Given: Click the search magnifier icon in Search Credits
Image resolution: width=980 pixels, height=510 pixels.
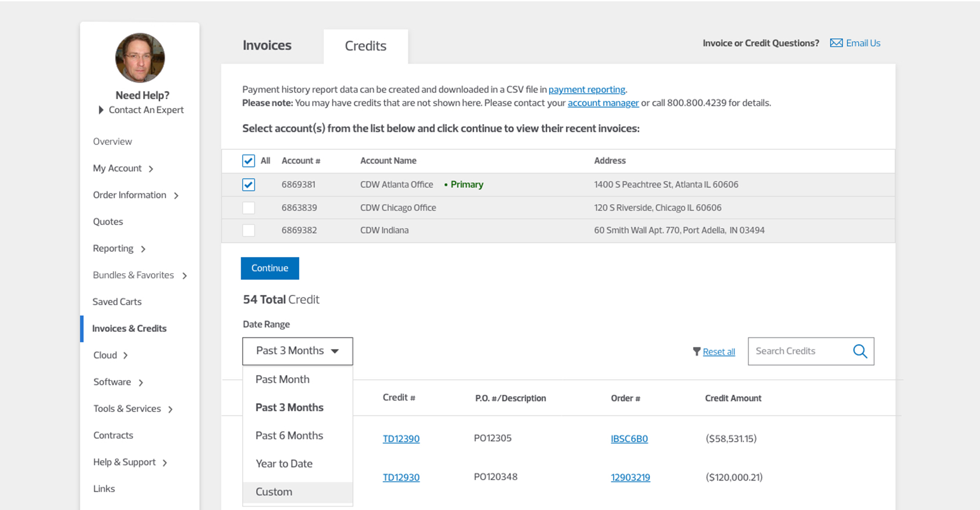Looking at the screenshot, I should (x=860, y=351).
